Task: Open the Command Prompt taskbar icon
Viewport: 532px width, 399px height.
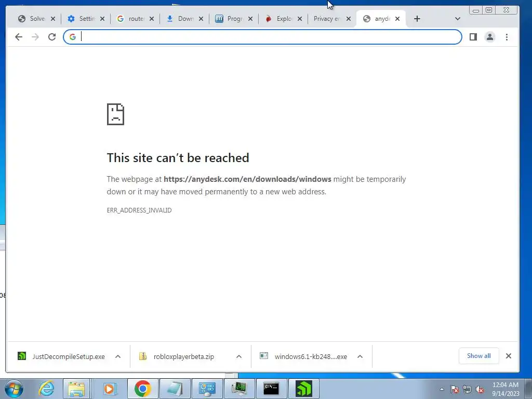Action: click(x=271, y=389)
